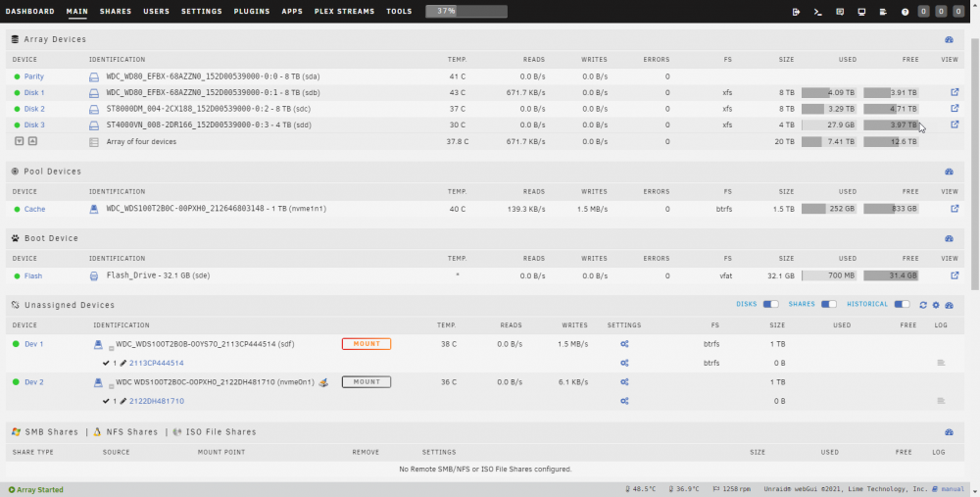
Task: Click the Boot Device dashboard gauge icon
Action: coord(949,238)
